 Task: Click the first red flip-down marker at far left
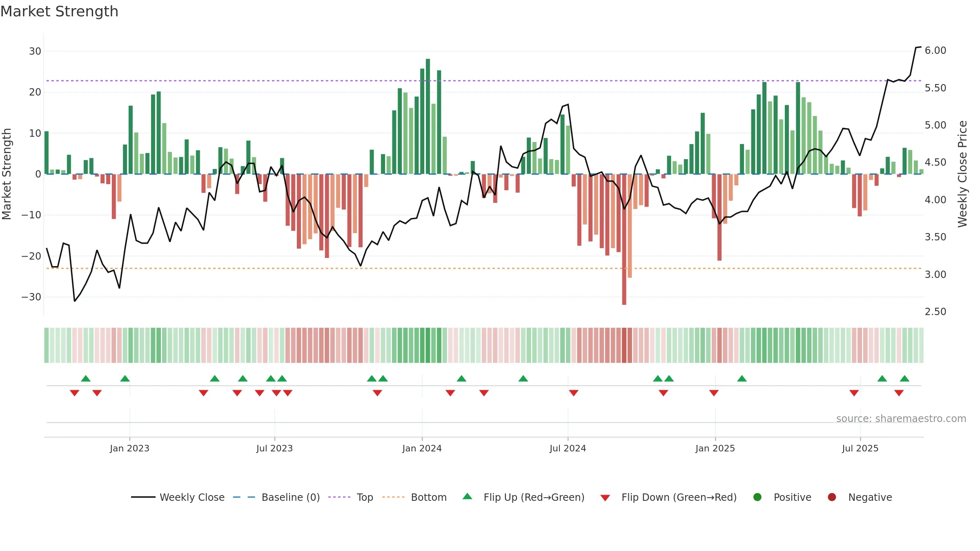pyautogui.click(x=74, y=393)
